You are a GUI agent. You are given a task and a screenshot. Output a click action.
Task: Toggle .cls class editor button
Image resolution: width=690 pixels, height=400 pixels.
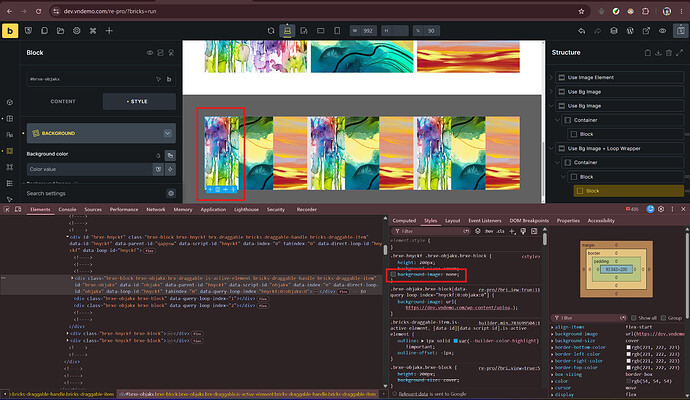(x=501, y=231)
